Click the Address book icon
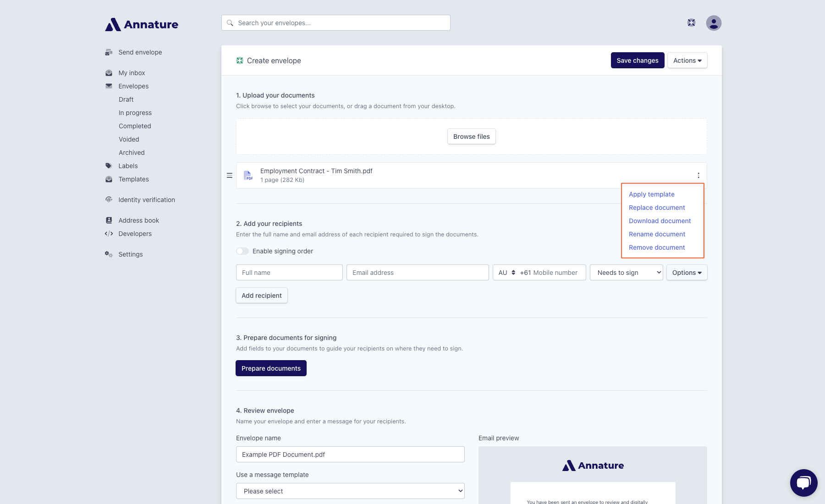This screenshot has height=504, width=825. (109, 220)
